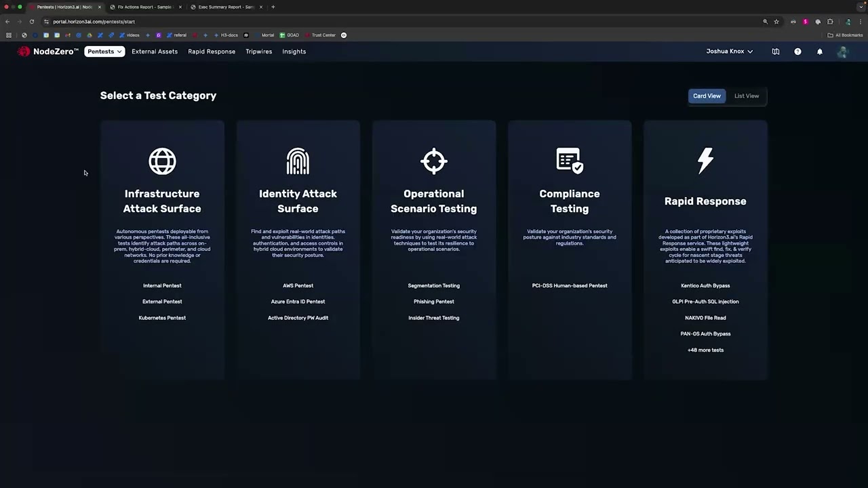Click the user avatar in NodeZero header
868x488 pixels.
click(x=842, y=52)
